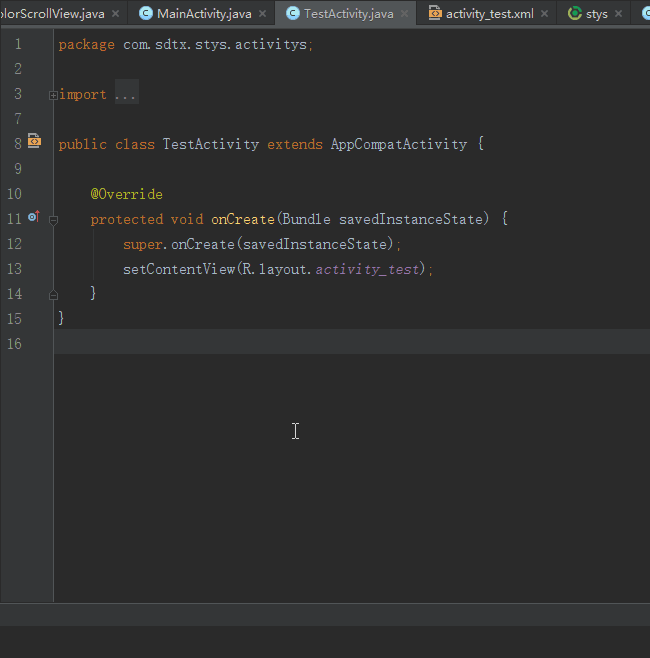Click the green module icon on stys tab
This screenshot has height=658, width=650.
click(x=574, y=13)
